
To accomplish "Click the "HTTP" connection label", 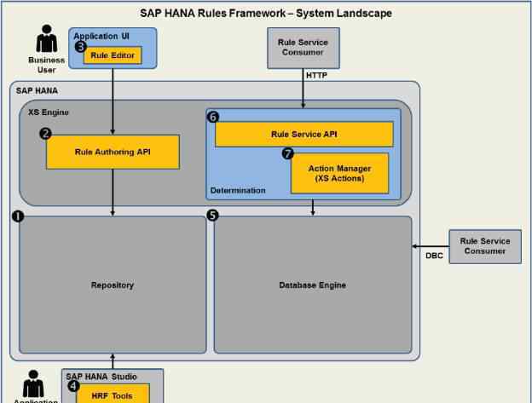I will [316, 75].
